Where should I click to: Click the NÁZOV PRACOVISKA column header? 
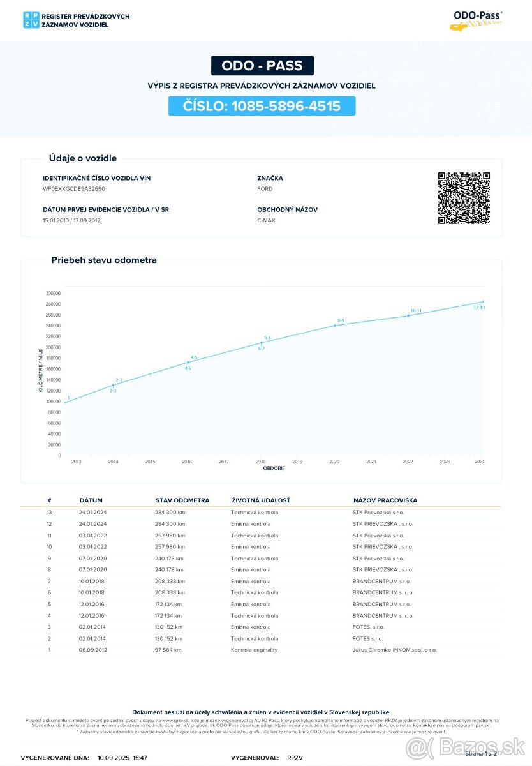click(385, 500)
